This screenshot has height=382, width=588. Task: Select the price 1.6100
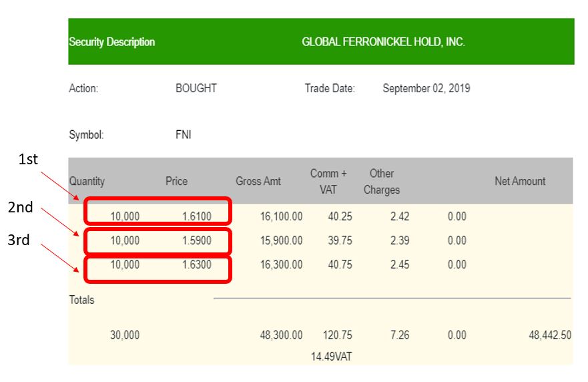pos(197,216)
